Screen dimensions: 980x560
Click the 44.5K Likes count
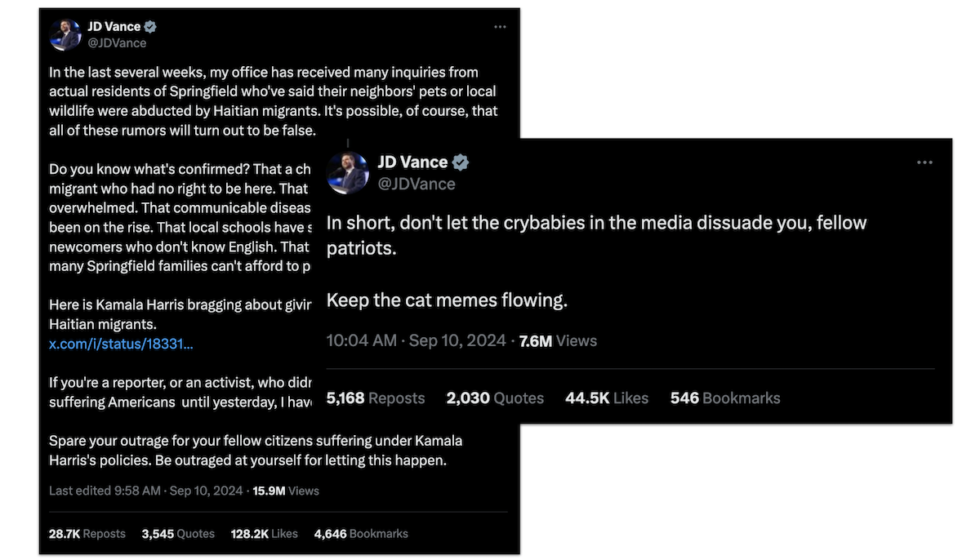pos(606,398)
